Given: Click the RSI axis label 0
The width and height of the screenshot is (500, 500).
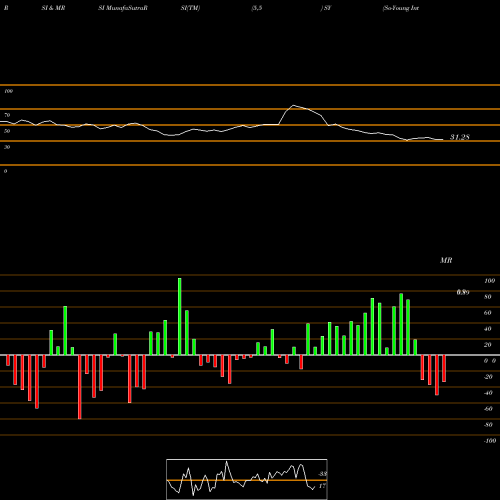Looking at the screenshot, I should [x=5, y=171].
